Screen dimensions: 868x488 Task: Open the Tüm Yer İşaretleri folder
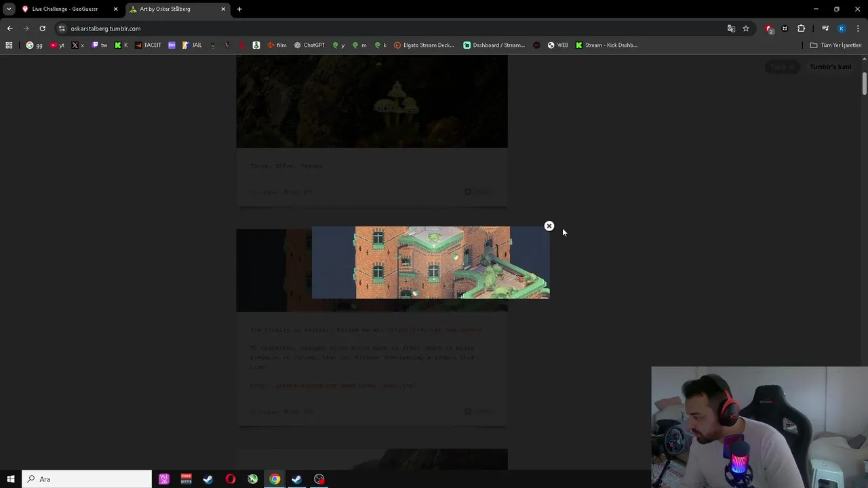835,45
